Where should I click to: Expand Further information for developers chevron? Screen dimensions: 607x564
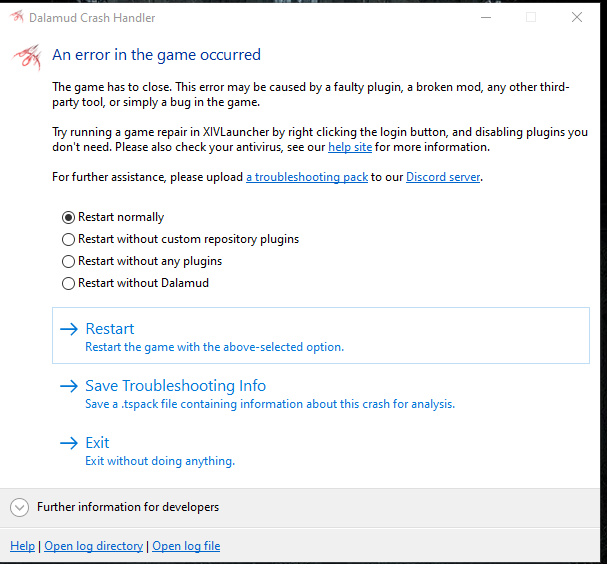click(19, 507)
